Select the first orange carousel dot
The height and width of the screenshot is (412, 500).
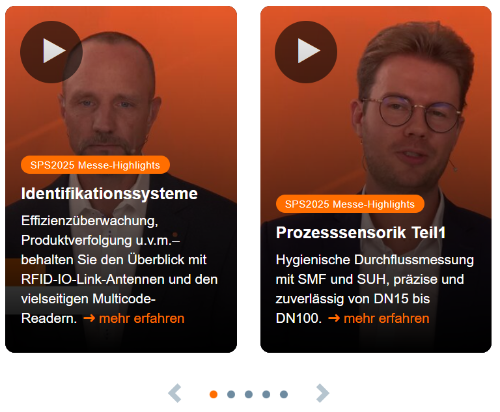pos(213,394)
